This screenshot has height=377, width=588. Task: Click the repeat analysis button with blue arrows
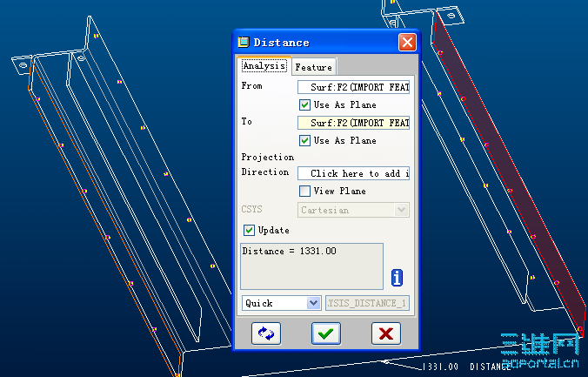266,333
